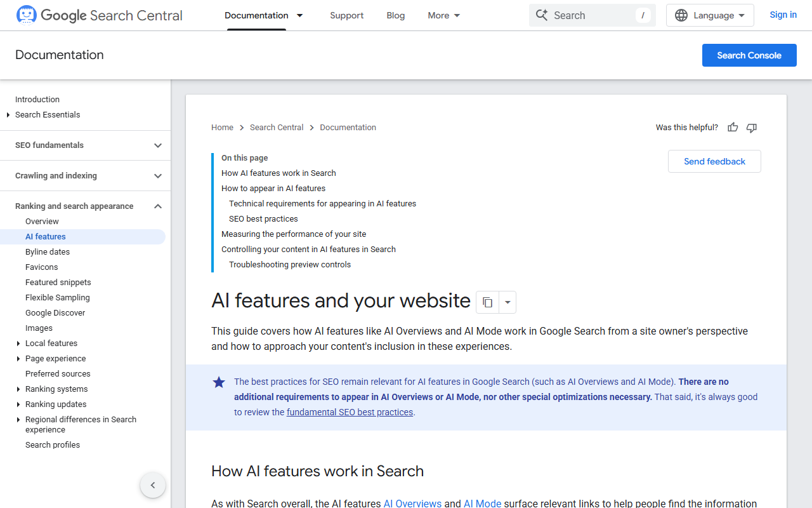Image resolution: width=812 pixels, height=508 pixels.
Task: Open Google Discover page
Action: [55, 313]
